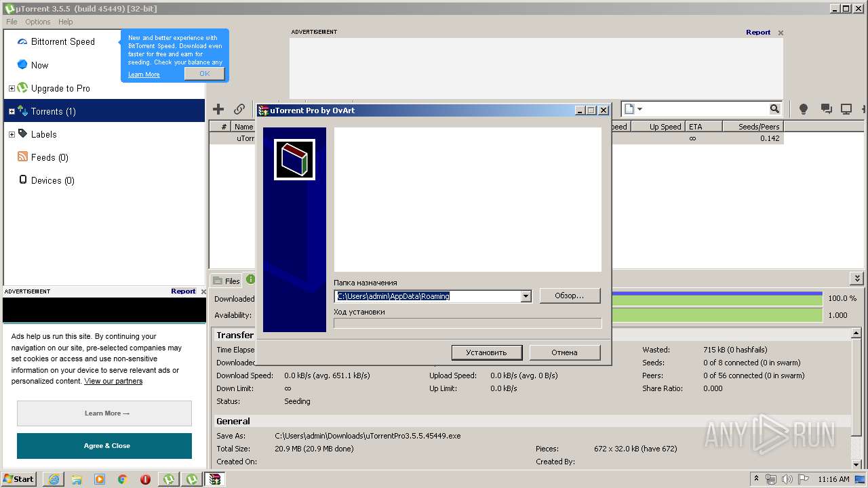Click the Отмена cancel button
The height and width of the screenshot is (488, 868).
[x=564, y=352]
